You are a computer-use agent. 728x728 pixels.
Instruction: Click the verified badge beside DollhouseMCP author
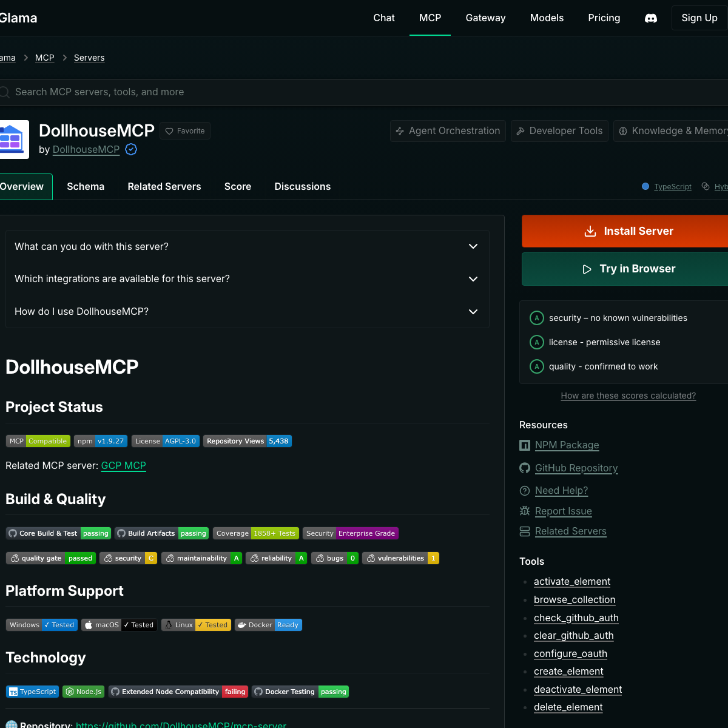click(131, 149)
